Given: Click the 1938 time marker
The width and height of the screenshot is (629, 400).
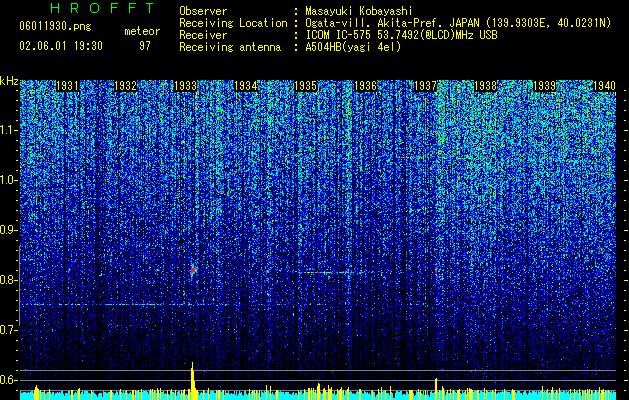Looking at the screenshot, I should click(x=485, y=86).
